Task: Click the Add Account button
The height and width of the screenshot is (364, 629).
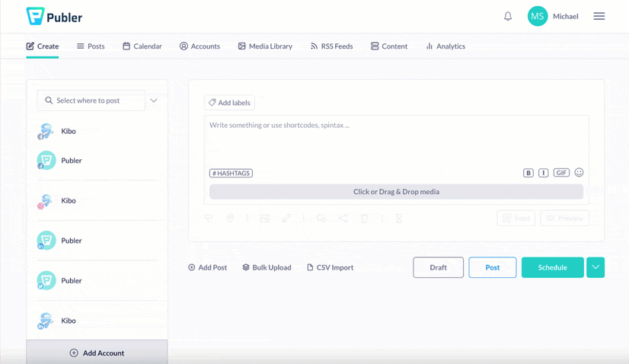Action: pyautogui.click(x=97, y=353)
